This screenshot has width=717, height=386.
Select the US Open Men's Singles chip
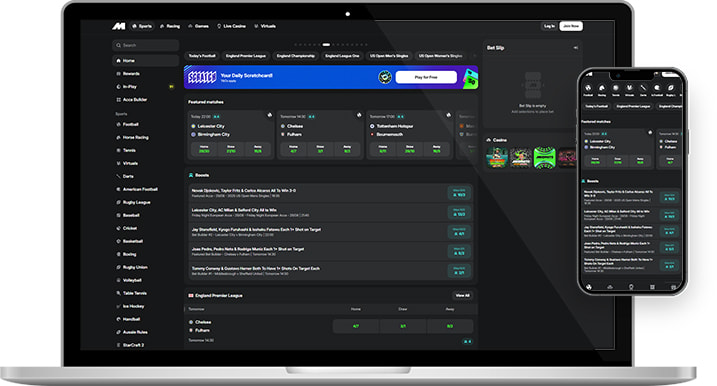coord(389,56)
